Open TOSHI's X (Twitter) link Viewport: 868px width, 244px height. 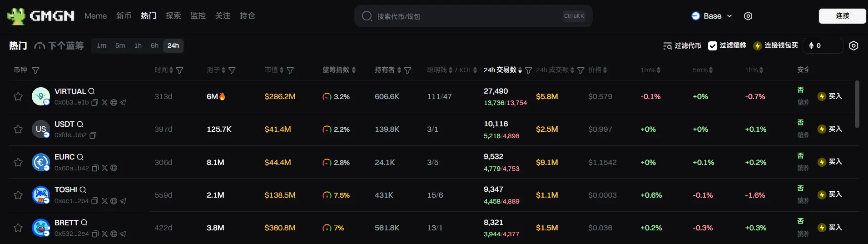(x=104, y=201)
